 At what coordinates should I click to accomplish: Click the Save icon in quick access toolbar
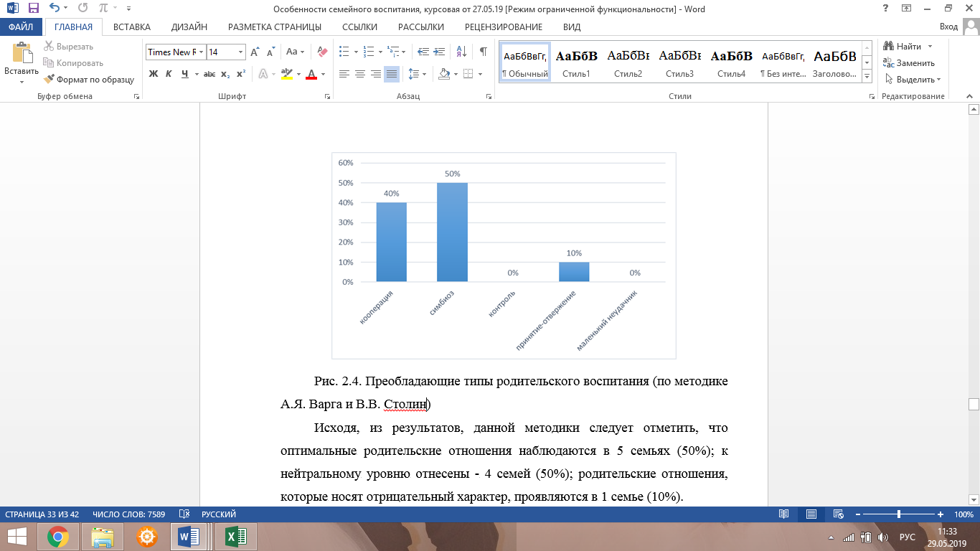33,9
